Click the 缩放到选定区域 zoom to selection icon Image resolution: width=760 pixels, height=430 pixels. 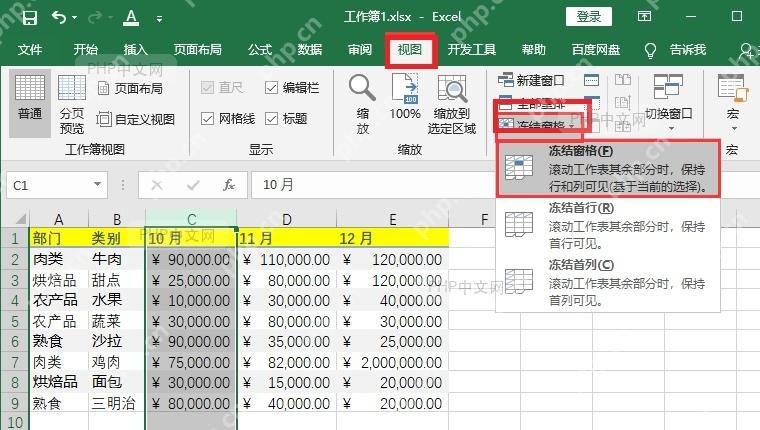(452, 88)
